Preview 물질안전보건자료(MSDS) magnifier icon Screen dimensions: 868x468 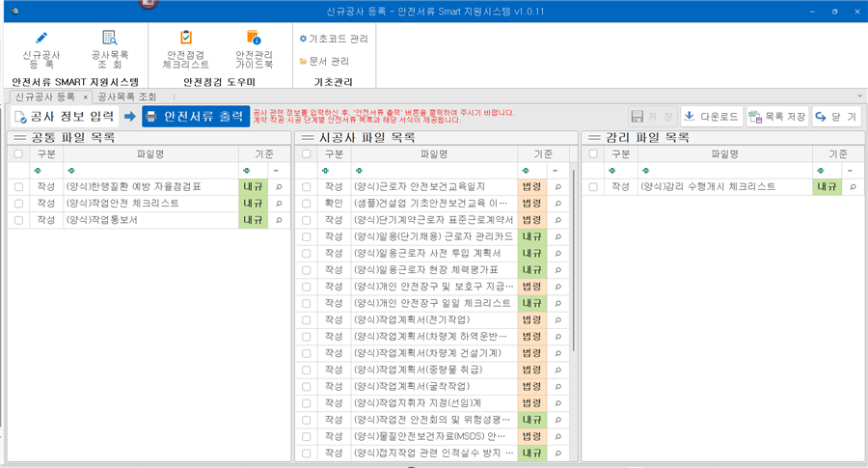coord(558,436)
